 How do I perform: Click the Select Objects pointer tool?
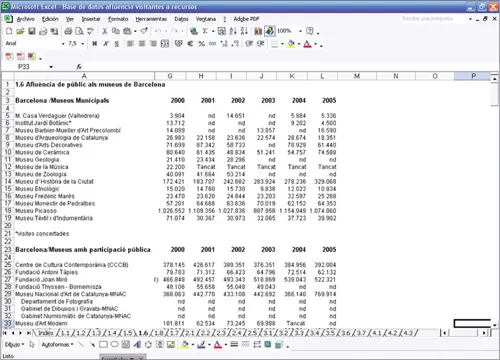tap(32, 344)
